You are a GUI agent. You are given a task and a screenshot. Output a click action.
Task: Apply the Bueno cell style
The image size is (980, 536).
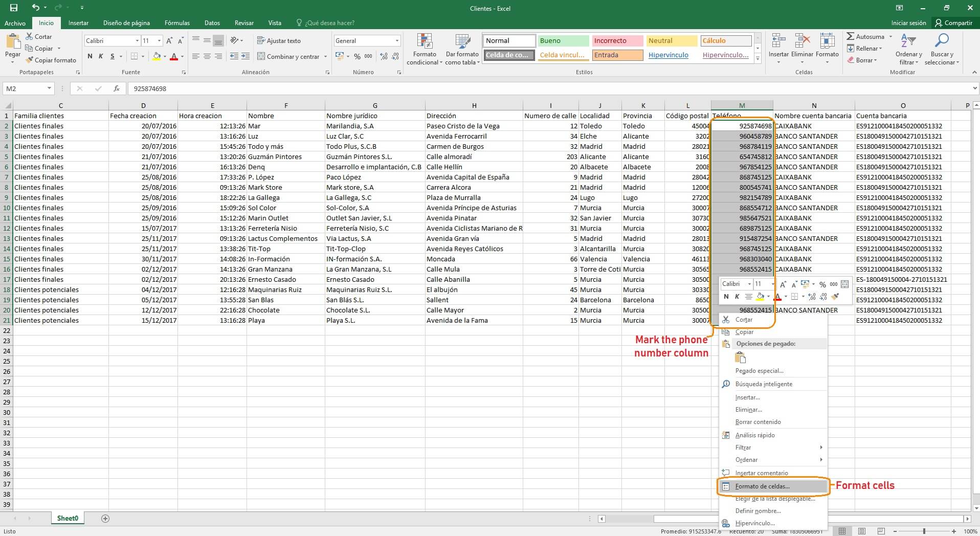[x=563, y=41]
